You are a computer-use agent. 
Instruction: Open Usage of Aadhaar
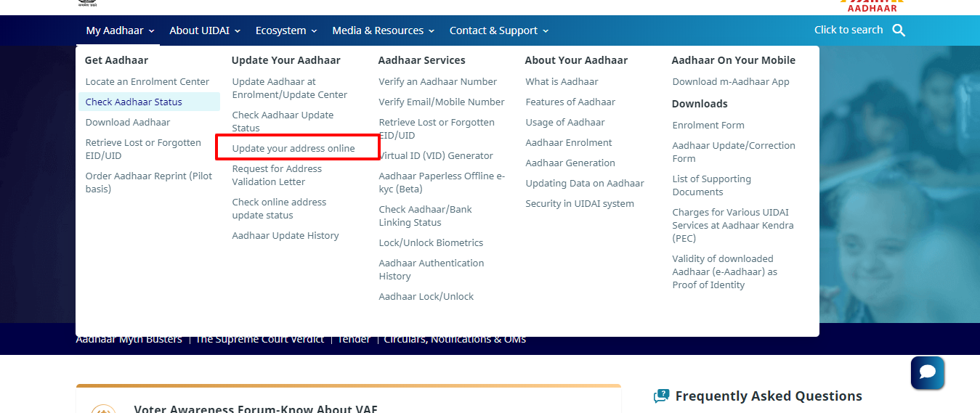(x=565, y=123)
